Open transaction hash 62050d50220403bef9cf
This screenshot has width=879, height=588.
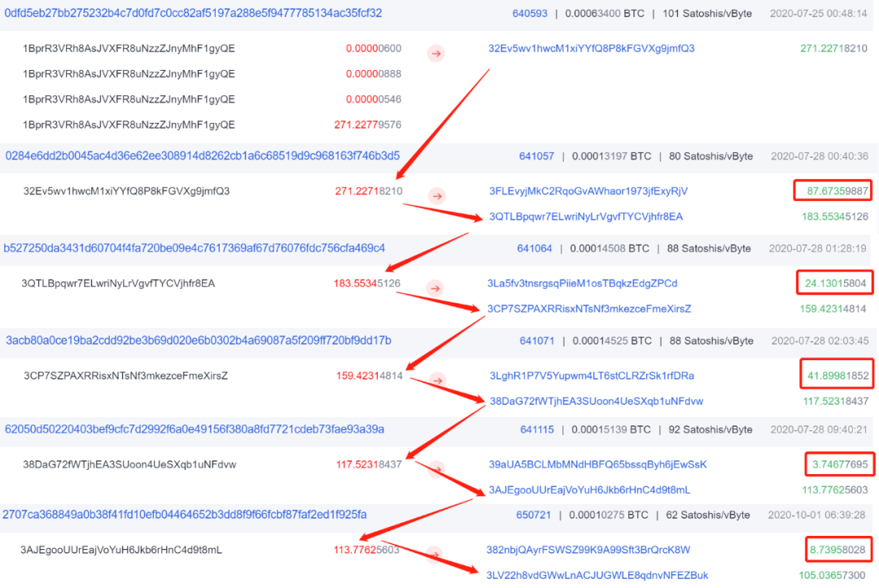click(195, 429)
